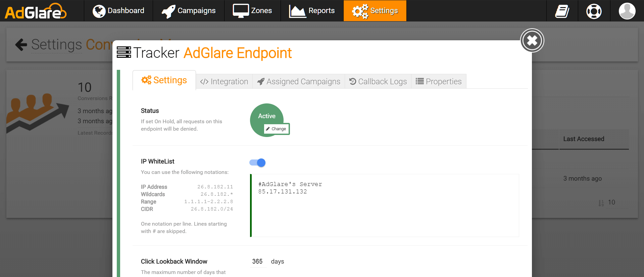
Task: Go back using the Settings arrow icon
Action: pos(21,44)
